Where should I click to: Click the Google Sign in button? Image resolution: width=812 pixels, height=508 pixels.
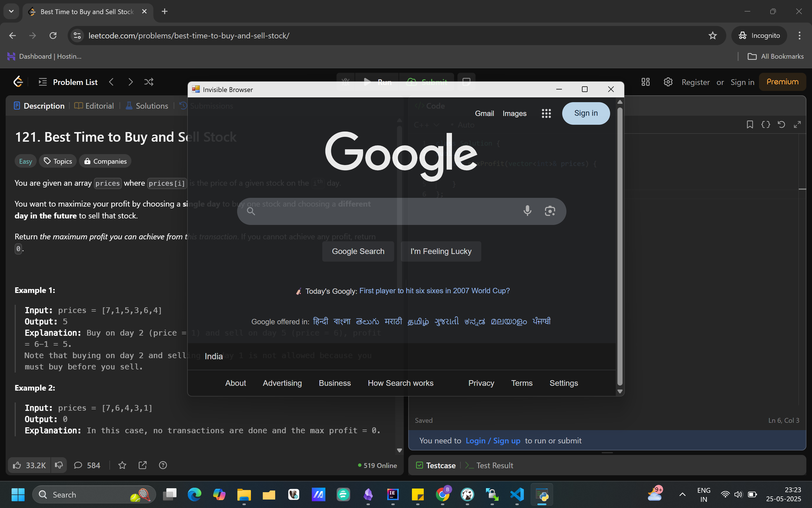586,113
